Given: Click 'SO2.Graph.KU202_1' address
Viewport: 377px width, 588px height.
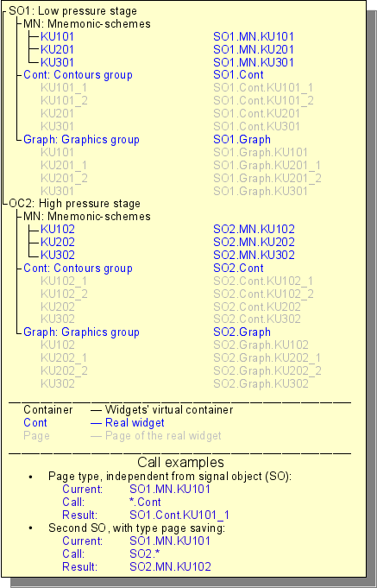Looking at the screenshot, I should 267,357.
